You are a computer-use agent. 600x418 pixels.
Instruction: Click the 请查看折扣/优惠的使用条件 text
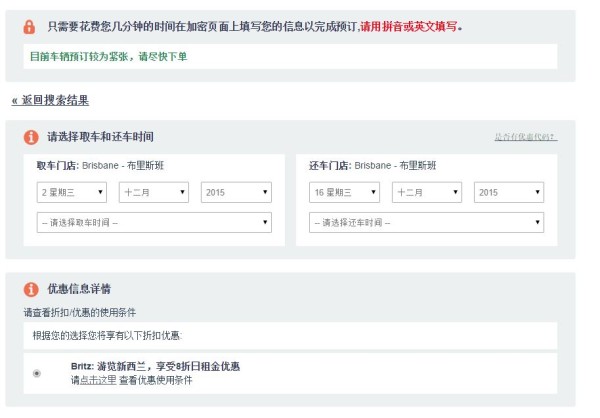point(80,312)
